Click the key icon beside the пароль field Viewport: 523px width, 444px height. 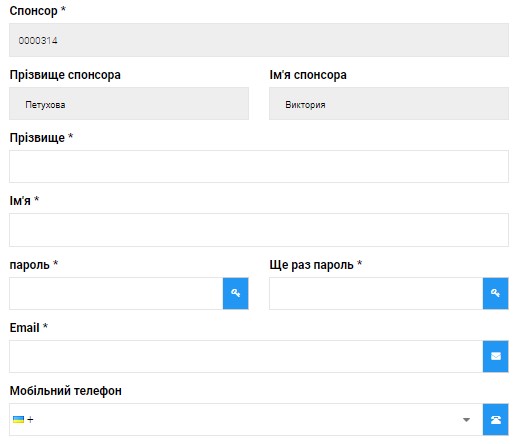click(235, 293)
